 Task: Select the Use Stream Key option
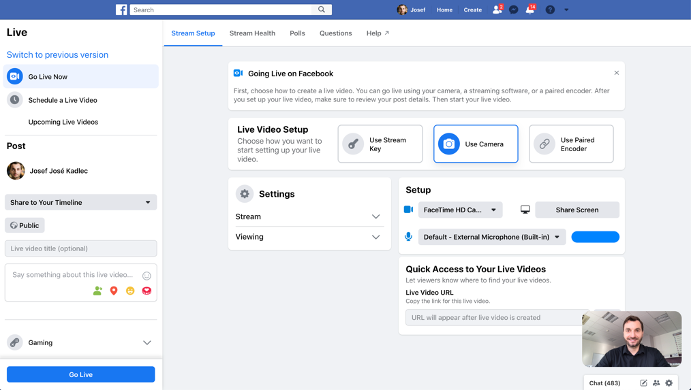coord(380,144)
